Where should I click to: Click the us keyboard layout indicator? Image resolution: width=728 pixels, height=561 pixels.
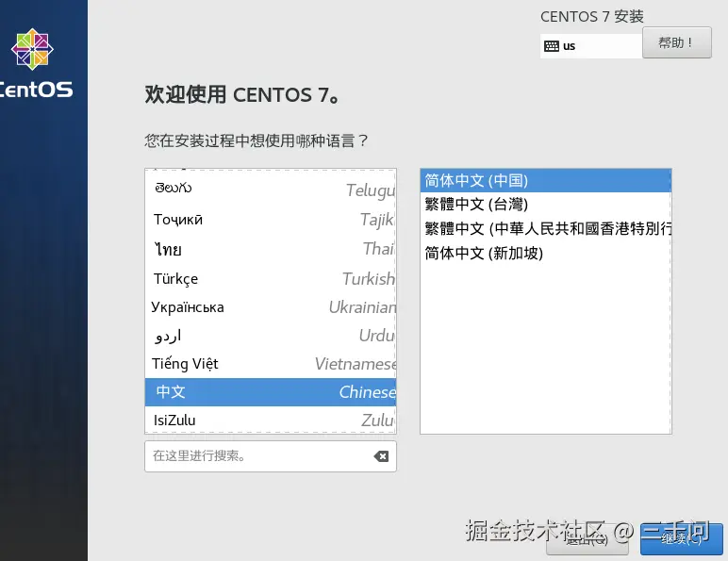coord(591,46)
